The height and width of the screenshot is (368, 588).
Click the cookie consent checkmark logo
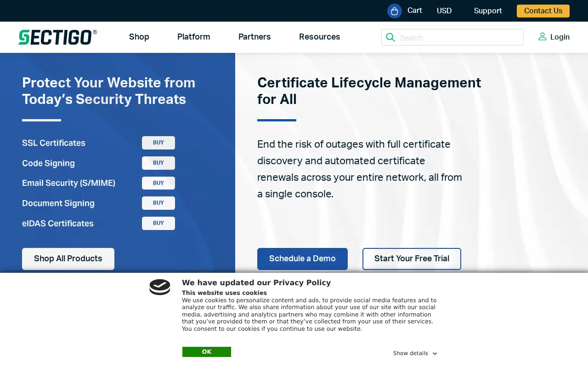[x=160, y=287]
